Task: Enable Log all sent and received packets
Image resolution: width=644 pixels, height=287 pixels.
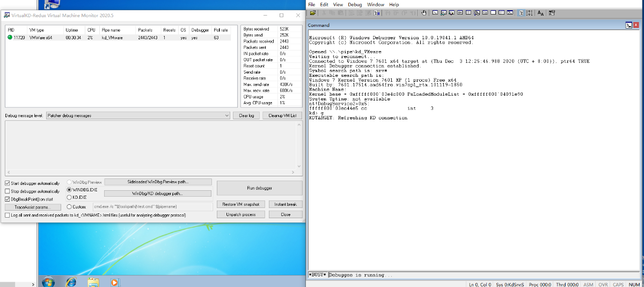Action: 8,215
